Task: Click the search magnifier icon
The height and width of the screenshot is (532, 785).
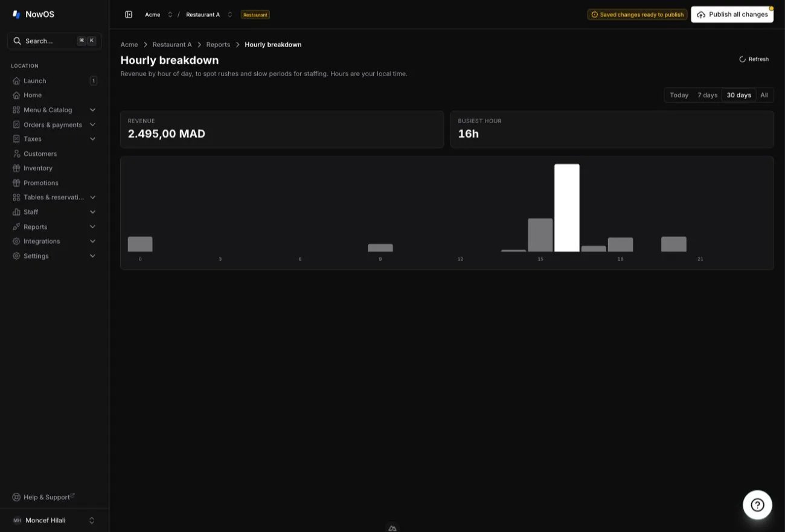Action: click(17, 41)
